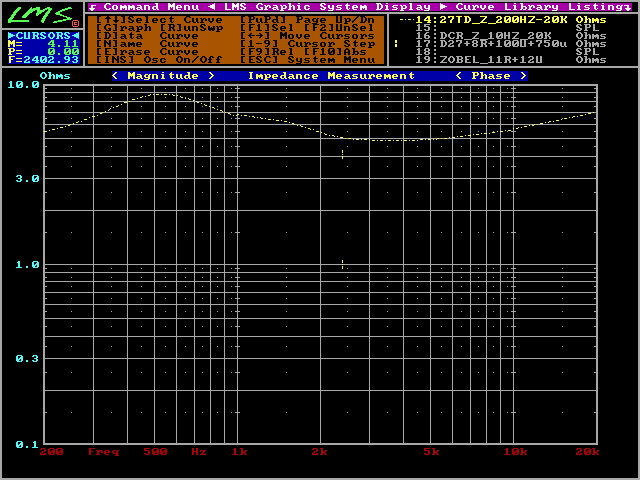Click the LMS logo
Screen dimensions: 640x480
[42, 15]
